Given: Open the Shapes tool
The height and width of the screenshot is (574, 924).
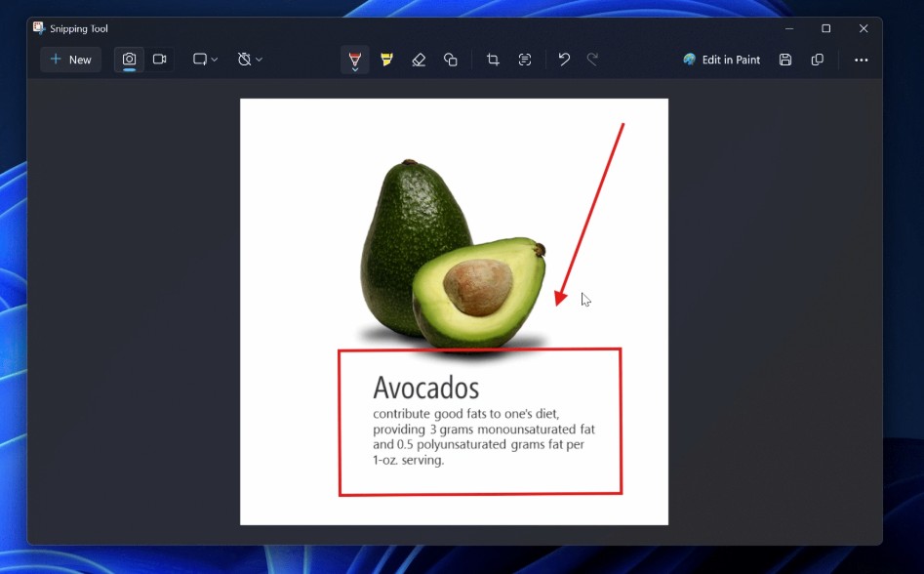Looking at the screenshot, I should point(451,60).
